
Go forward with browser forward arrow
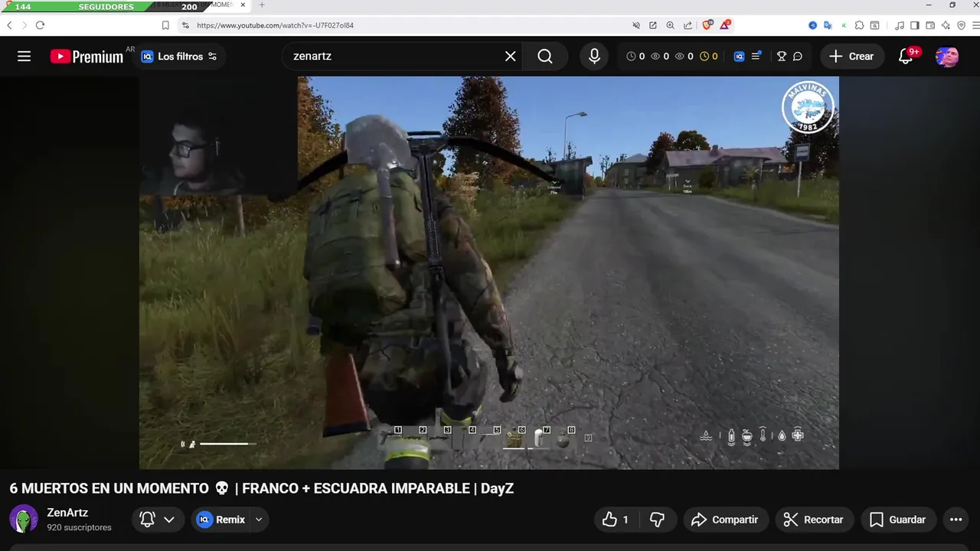click(x=24, y=25)
